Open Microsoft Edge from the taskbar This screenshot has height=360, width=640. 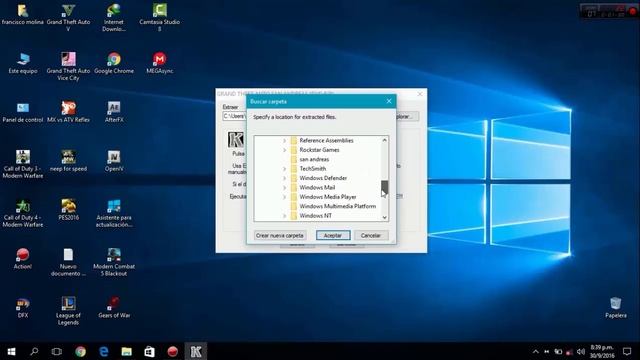[x=104, y=351]
